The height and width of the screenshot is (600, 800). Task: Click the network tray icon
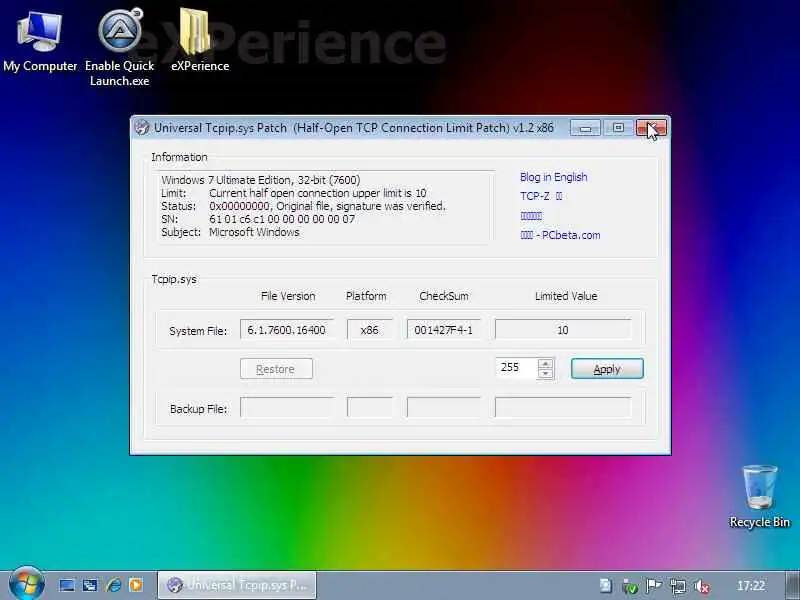pyautogui.click(x=678, y=586)
